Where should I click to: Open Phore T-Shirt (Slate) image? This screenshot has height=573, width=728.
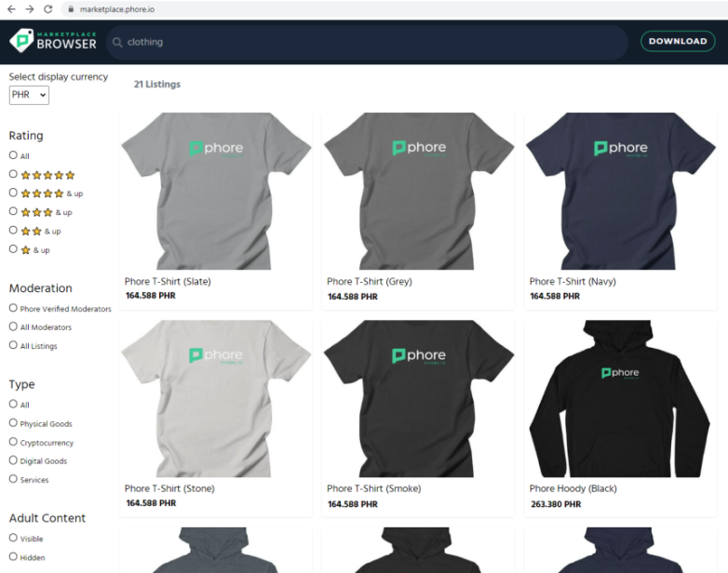click(216, 191)
